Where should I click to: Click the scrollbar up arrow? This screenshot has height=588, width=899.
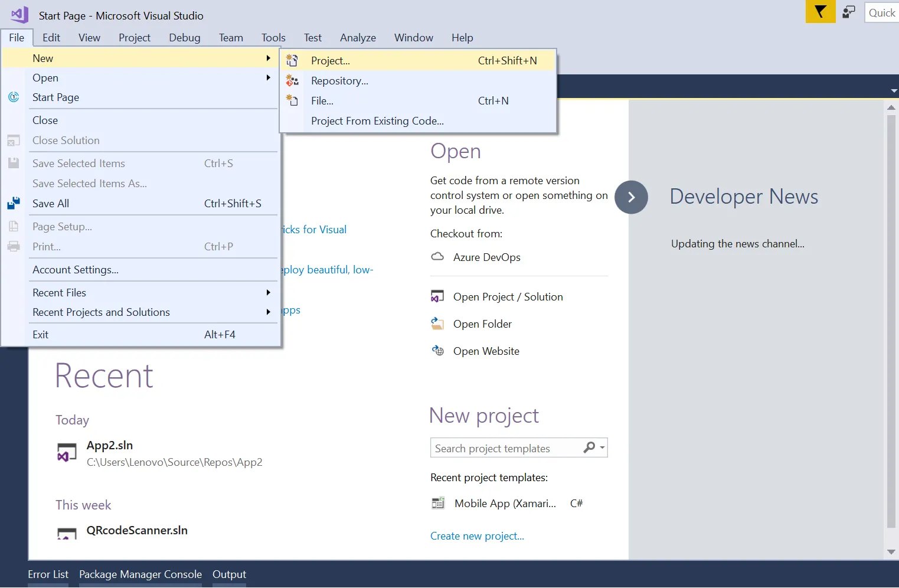tap(891, 107)
